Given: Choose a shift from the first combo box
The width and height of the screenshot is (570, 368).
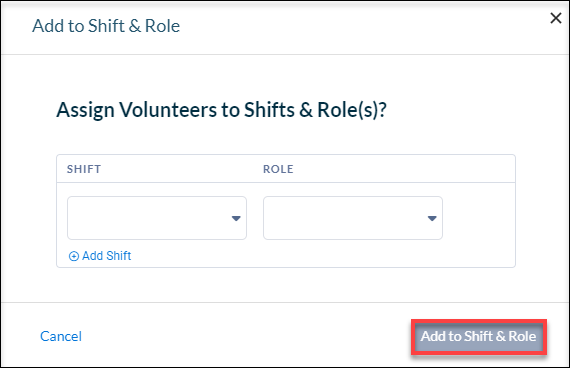Looking at the screenshot, I should 157,218.
